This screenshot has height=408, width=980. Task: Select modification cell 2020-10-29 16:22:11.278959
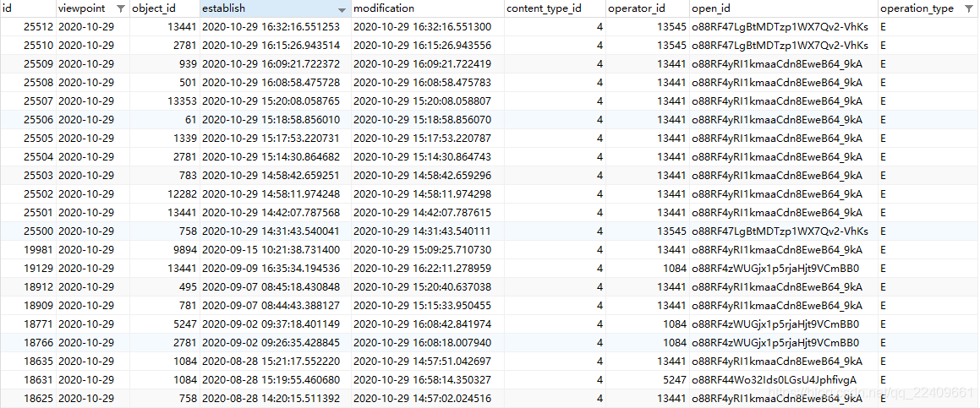click(422, 269)
